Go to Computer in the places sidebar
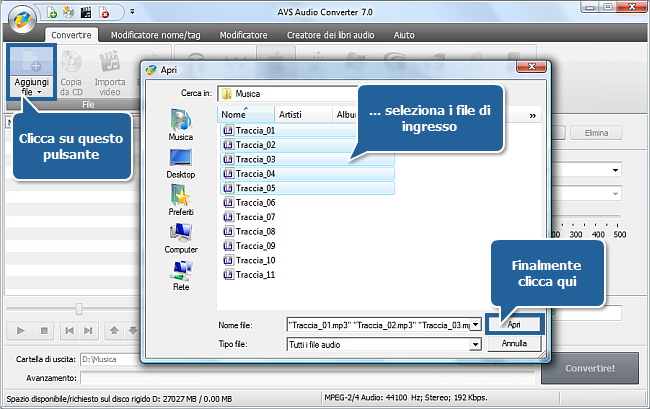The height and width of the screenshot is (409, 650). pyautogui.click(x=181, y=238)
